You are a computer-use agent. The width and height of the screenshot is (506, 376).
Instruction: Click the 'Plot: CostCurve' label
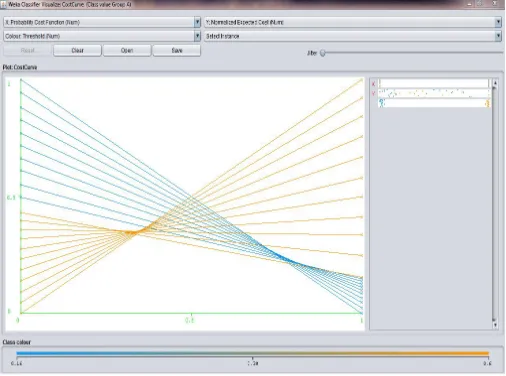tap(20, 67)
